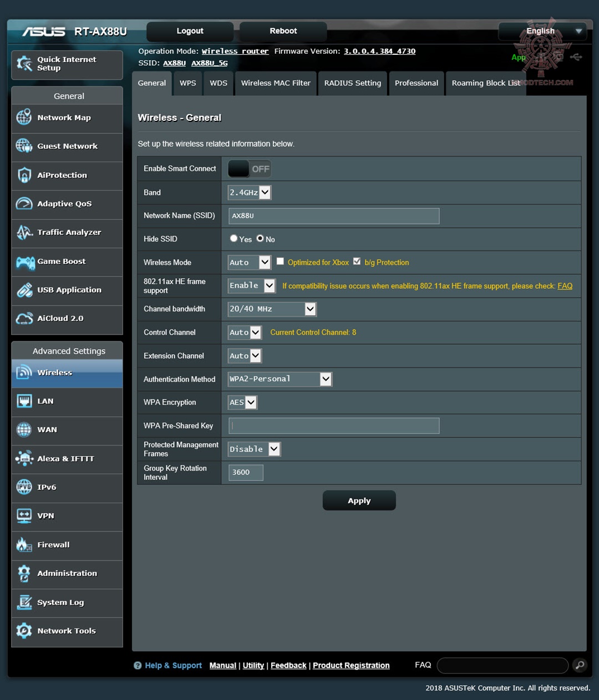The width and height of the screenshot is (599, 700).
Task: Open the Band dropdown
Action: 250,192
